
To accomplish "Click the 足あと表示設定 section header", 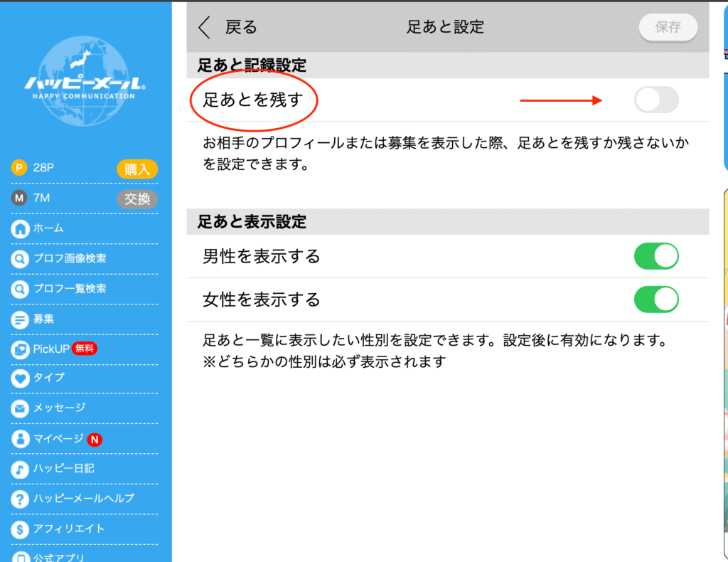I will click(252, 221).
